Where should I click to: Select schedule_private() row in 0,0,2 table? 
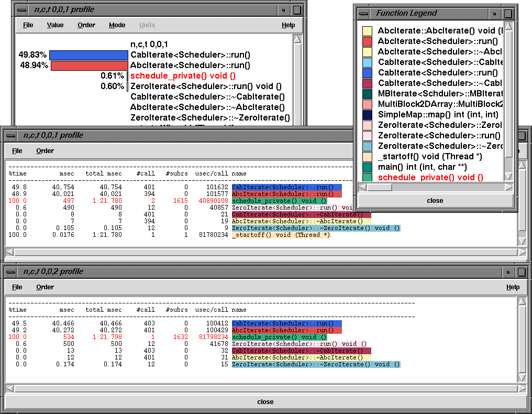168,337
